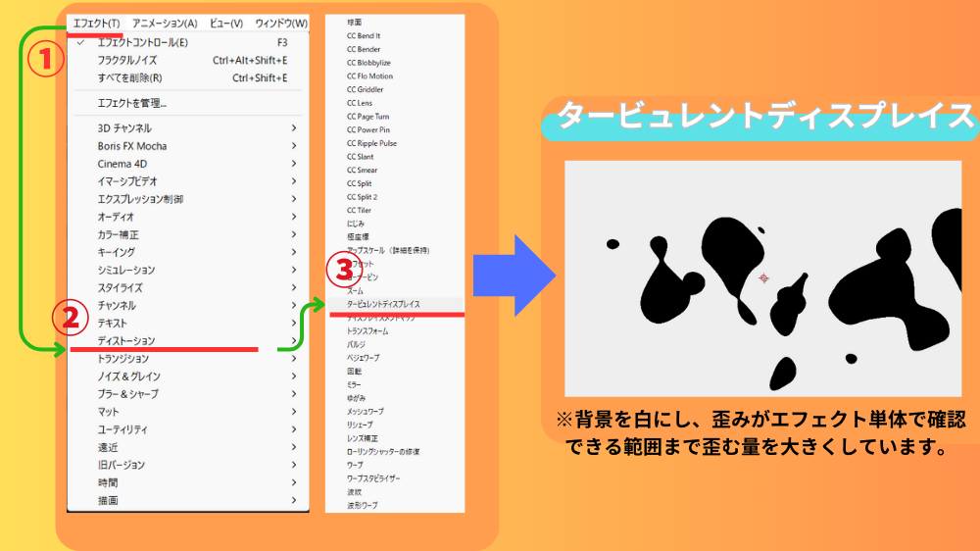980x551 pixels.
Task: Expand the カラー補正 submenu arrow
Action: point(294,235)
